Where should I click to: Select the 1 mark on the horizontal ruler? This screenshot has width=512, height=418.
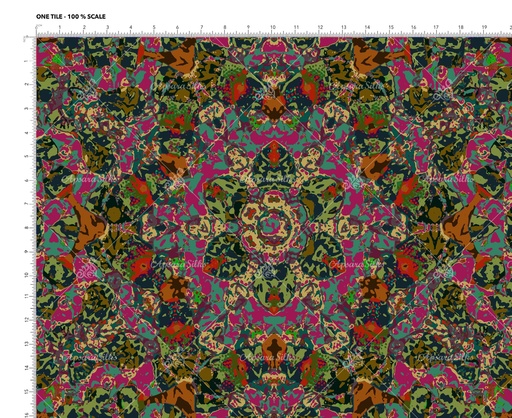(x=60, y=27)
